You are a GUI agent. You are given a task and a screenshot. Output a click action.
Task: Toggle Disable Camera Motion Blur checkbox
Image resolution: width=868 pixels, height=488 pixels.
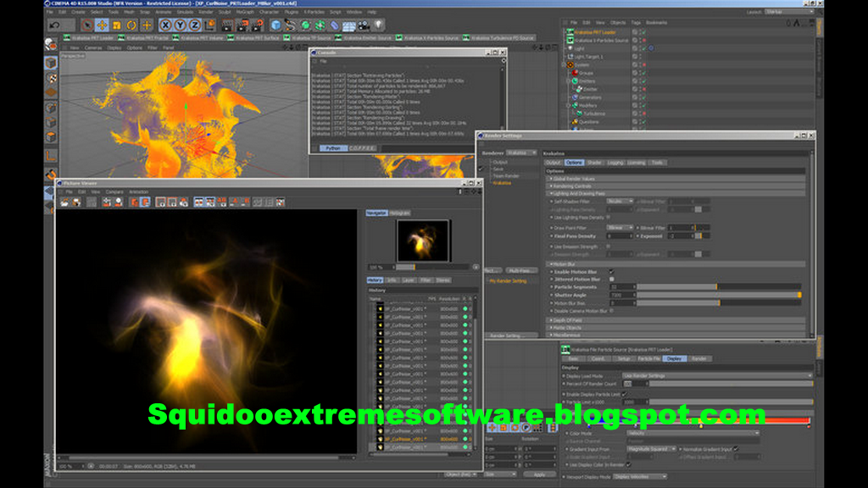[x=612, y=311]
